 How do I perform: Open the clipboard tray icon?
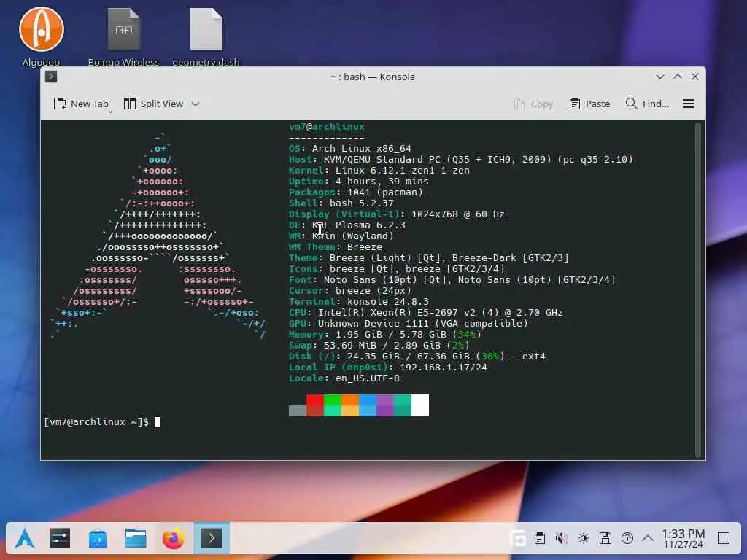click(539, 539)
